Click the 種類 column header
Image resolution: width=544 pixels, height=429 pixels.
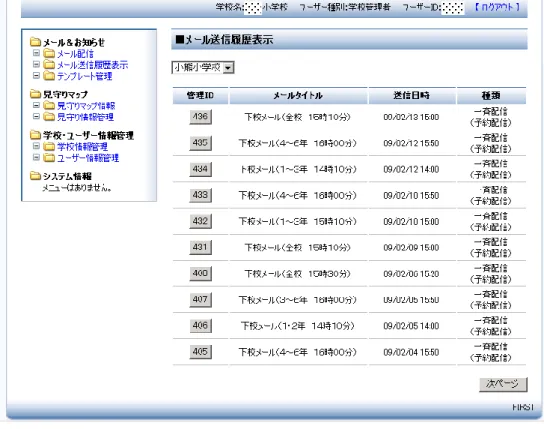point(491,95)
